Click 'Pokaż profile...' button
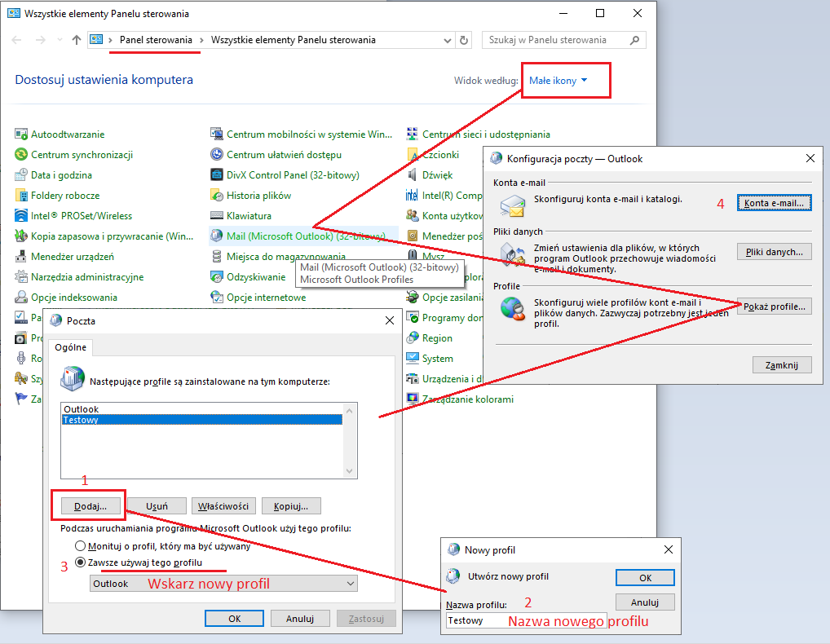The image size is (830, 644). [774, 307]
